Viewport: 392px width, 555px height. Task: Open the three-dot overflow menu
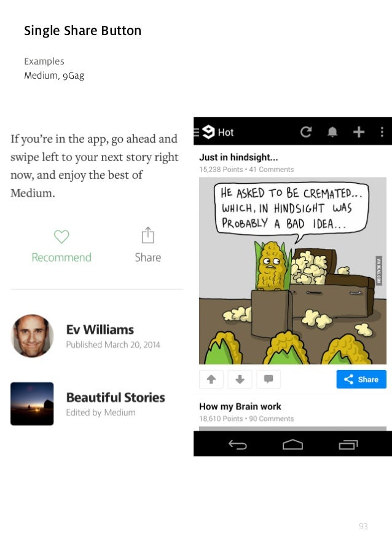pos(382,132)
